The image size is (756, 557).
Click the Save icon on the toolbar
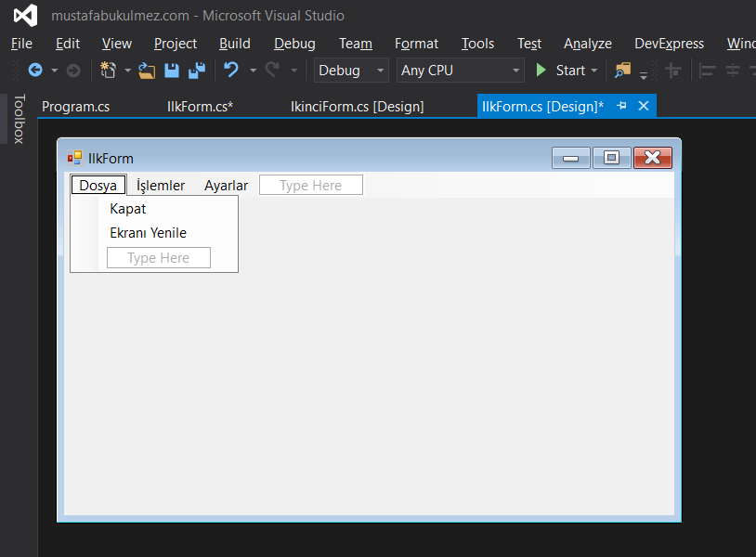pos(171,70)
